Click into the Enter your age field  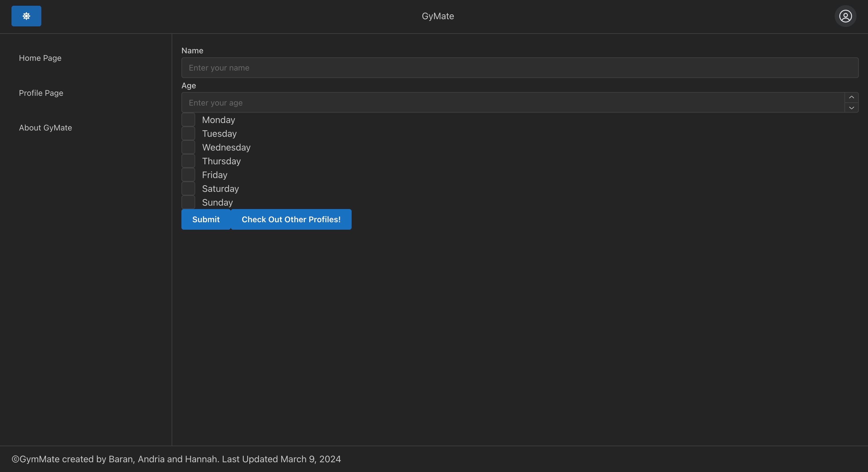pos(512,103)
